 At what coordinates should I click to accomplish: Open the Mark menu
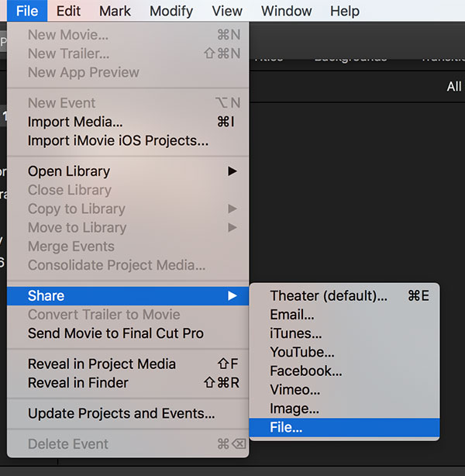click(x=115, y=11)
